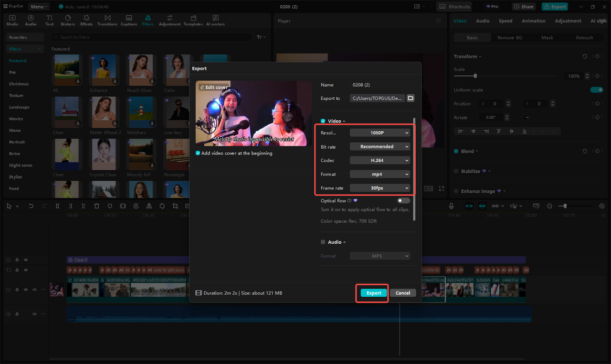The image size is (611, 364).
Task: Select the Maldives filter thumbnail
Action: tap(140, 113)
